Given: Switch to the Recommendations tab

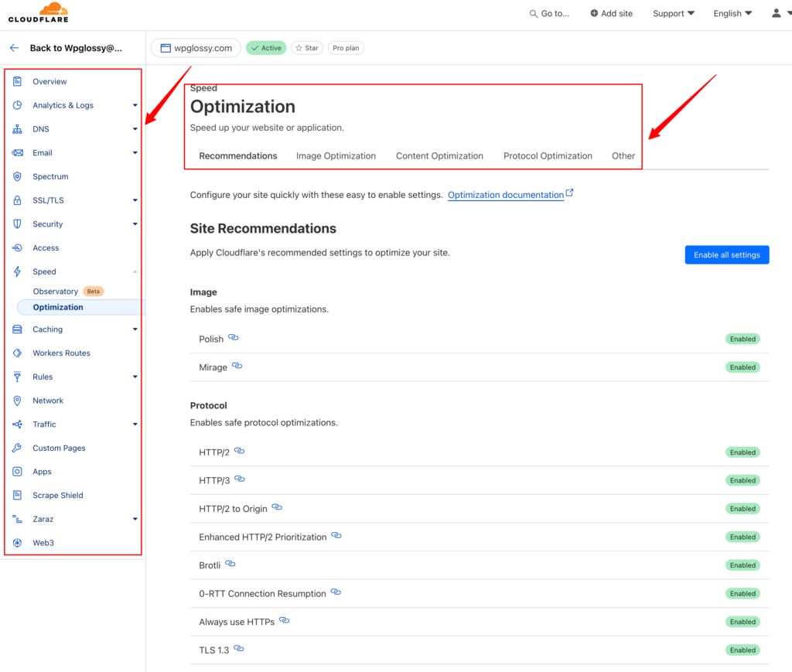Looking at the screenshot, I should 238,156.
